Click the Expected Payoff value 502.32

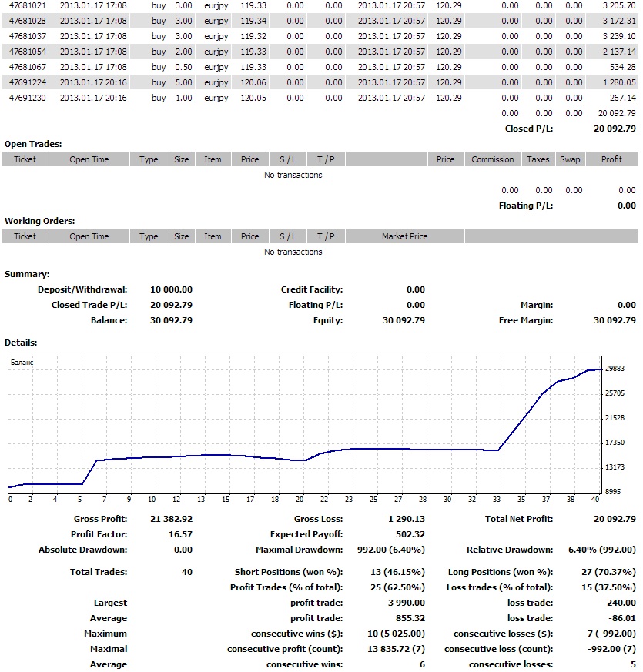click(x=410, y=534)
